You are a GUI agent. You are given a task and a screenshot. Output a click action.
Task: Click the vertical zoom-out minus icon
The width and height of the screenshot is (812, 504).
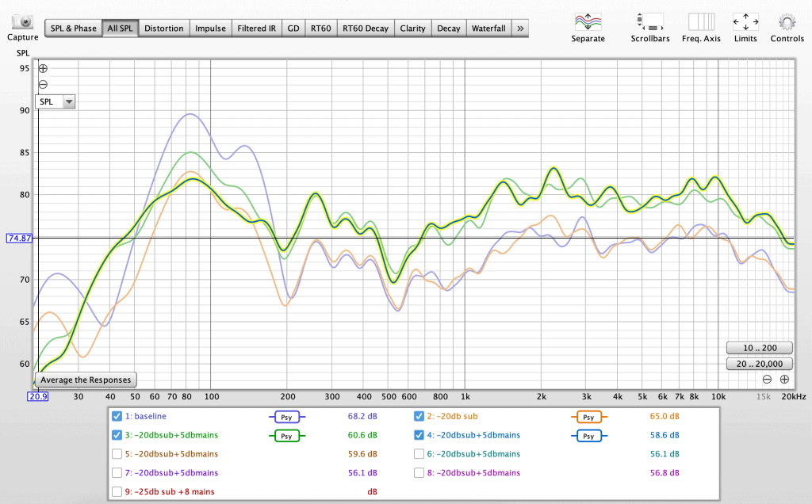pos(43,85)
